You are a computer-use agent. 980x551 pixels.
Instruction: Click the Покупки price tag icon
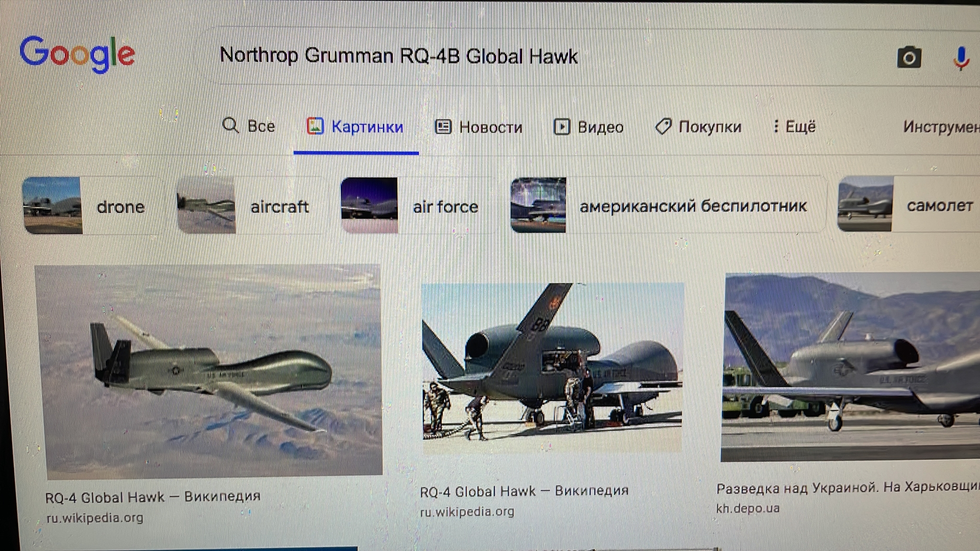pyautogui.click(x=663, y=127)
